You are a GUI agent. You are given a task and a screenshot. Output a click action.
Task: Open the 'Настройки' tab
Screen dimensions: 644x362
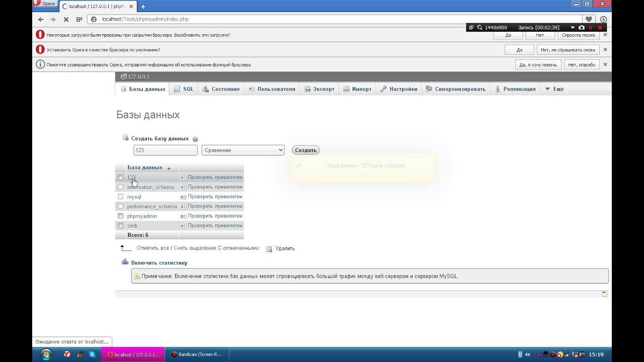tap(398, 89)
